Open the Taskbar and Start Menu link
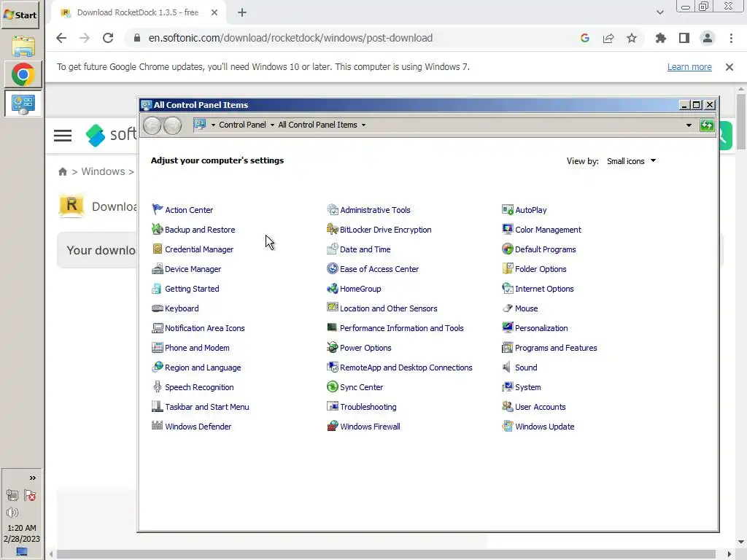747x560 pixels. click(x=206, y=407)
